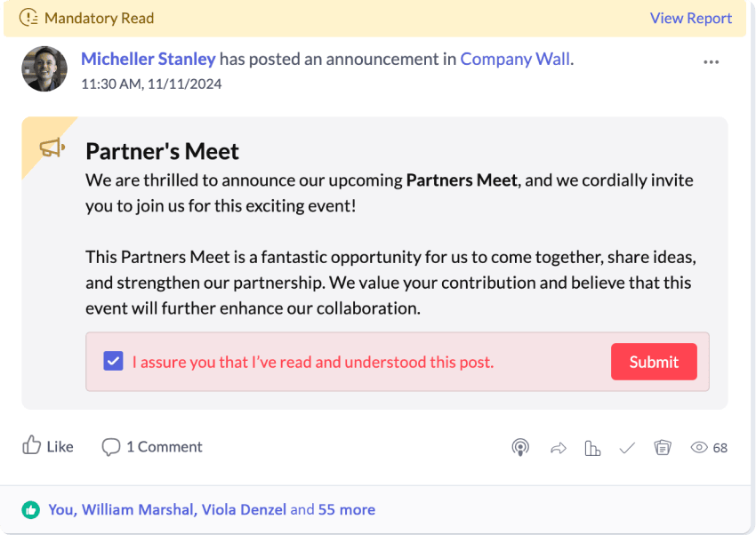Image resolution: width=756 pixels, height=535 pixels.
Task: Open the View Report link
Action: click(x=690, y=18)
